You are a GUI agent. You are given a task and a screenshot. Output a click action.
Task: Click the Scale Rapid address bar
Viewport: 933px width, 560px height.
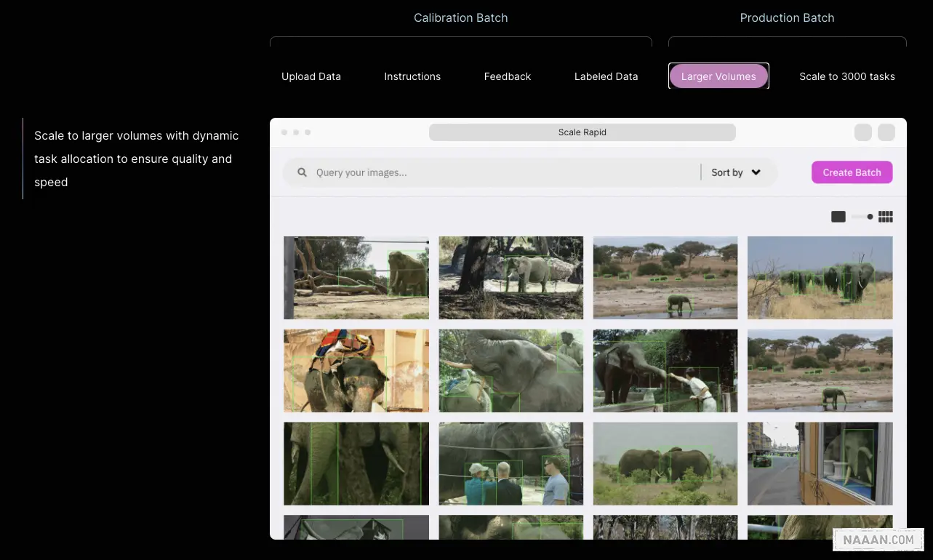582,132
